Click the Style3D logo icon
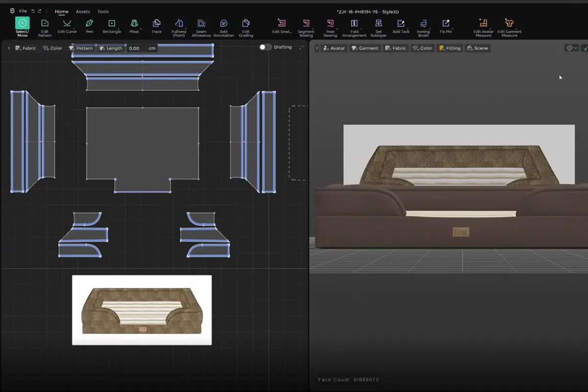This screenshot has height=392, width=588. [x=12, y=11]
